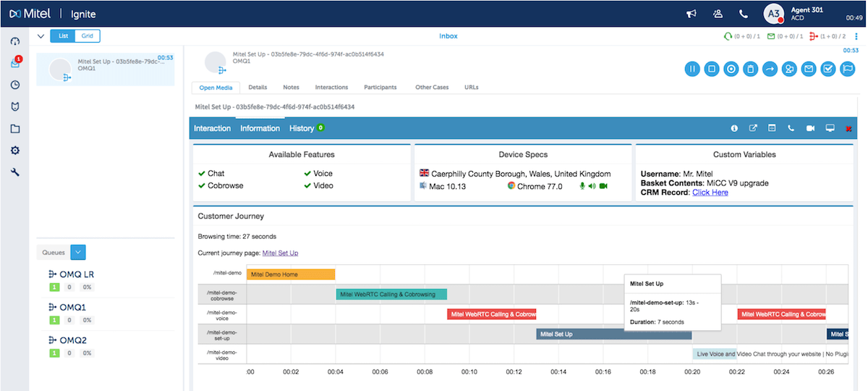Click the phone icon in top header

pyautogui.click(x=743, y=14)
